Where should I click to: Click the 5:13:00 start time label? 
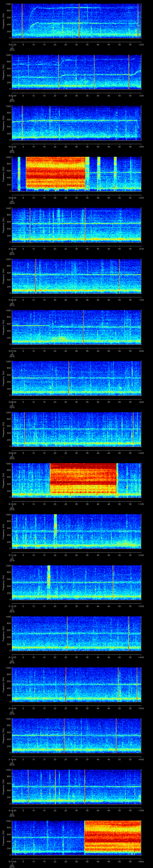pyautogui.click(x=12, y=657)
